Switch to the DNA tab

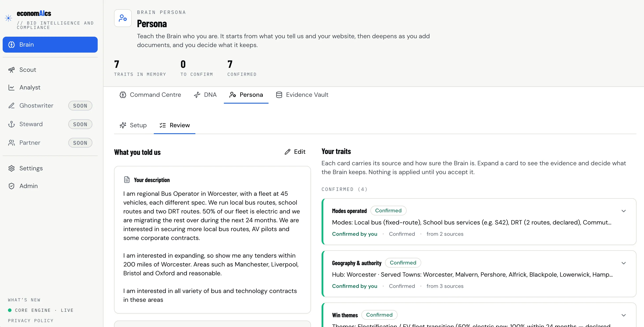tap(205, 95)
